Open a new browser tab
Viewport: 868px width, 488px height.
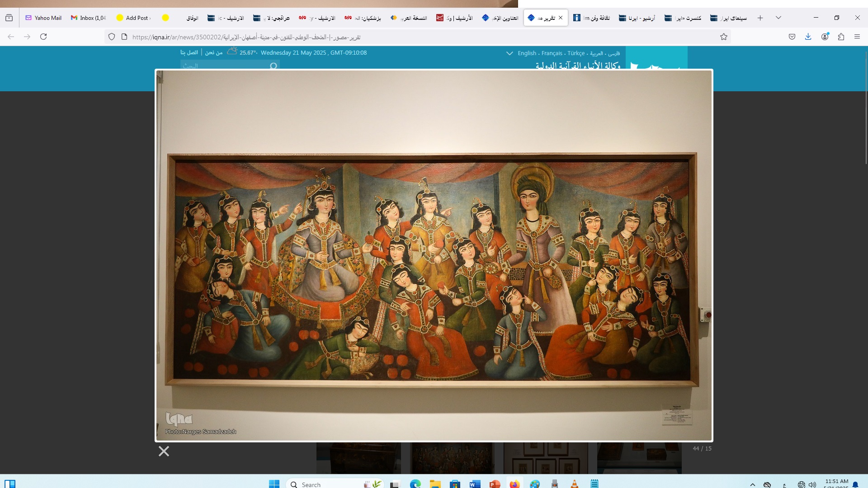click(760, 18)
